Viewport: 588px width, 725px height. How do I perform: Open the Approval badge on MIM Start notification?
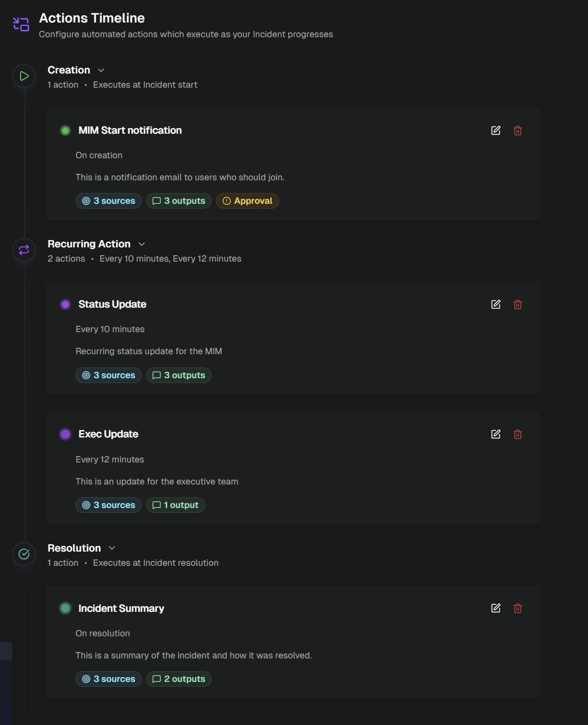247,200
